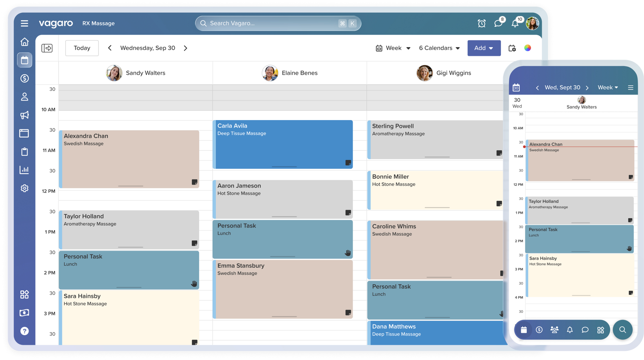Select checkout dollar tab in mobile bar

[539, 330]
